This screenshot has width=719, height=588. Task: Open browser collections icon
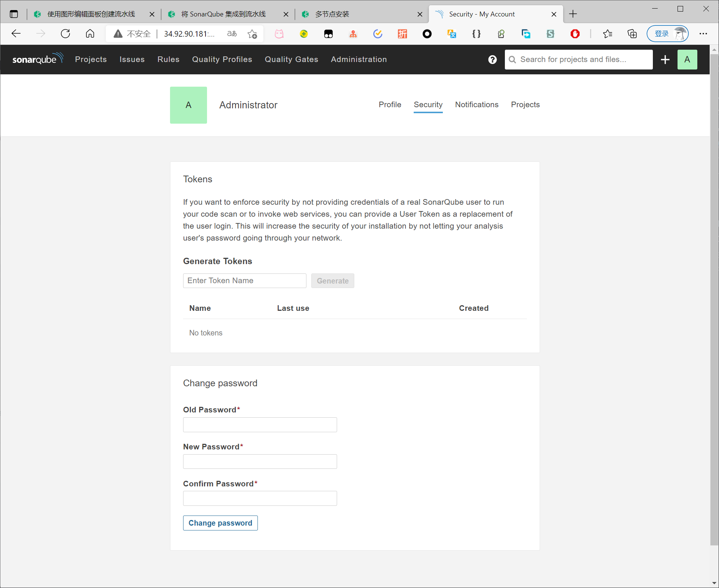click(632, 34)
